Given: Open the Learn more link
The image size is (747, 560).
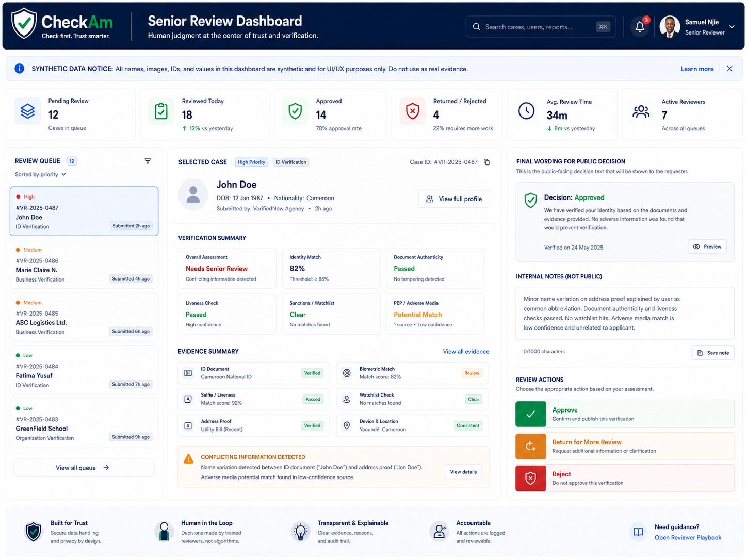Looking at the screenshot, I should click(x=697, y=69).
